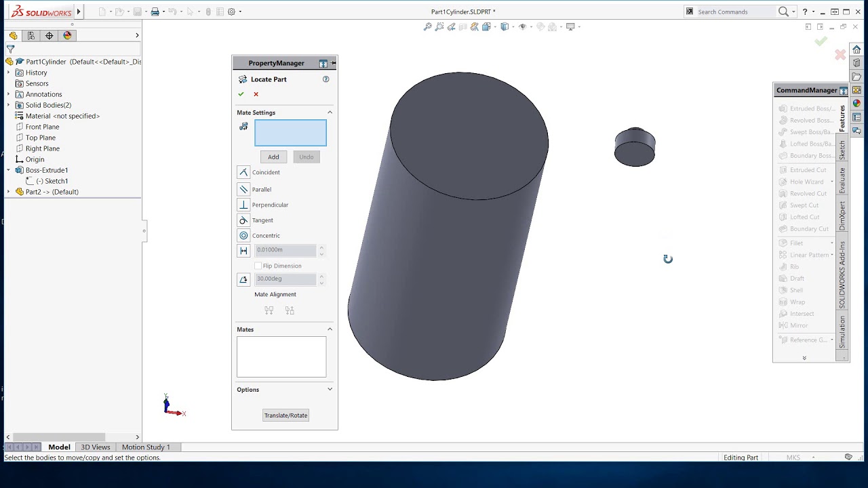Open the DimXpert tab in CommandManager

(843, 216)
